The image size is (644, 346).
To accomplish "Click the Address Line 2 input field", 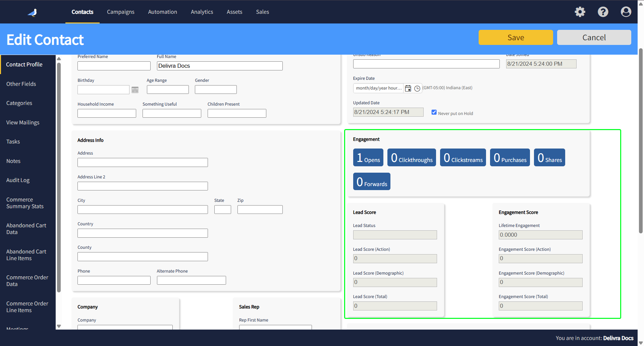I will 143,186.
